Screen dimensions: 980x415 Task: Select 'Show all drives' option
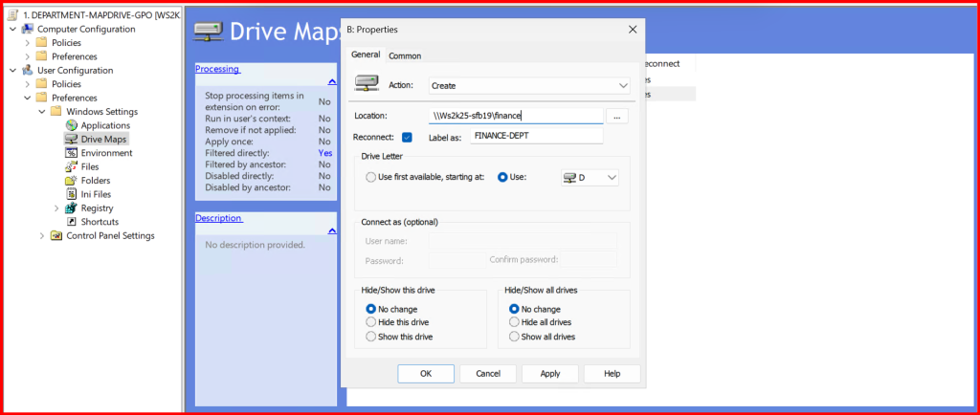coord(515,337)
